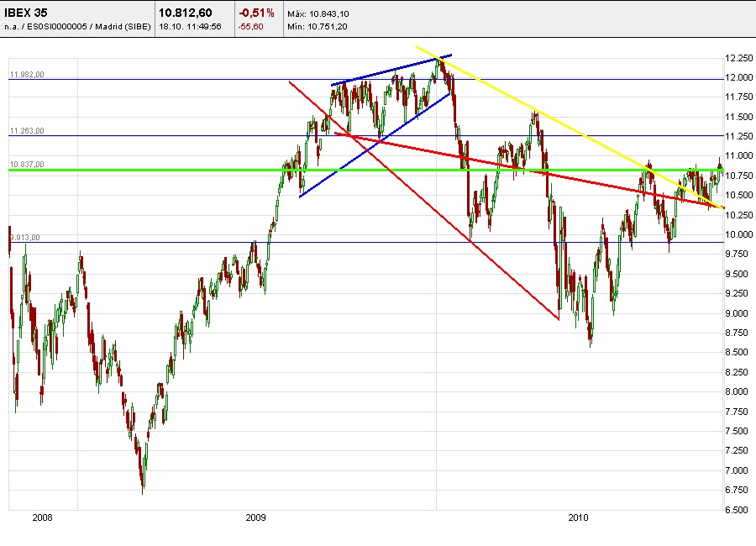
Task: Click the 11.982,00 resistance level label
Action: point(27,74)
